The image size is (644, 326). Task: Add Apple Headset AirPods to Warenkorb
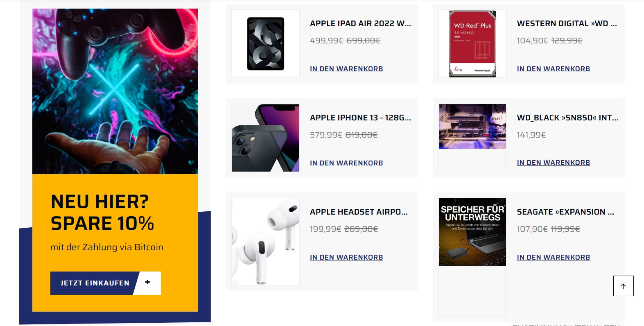pyautogui.click(x=346, y=257)
